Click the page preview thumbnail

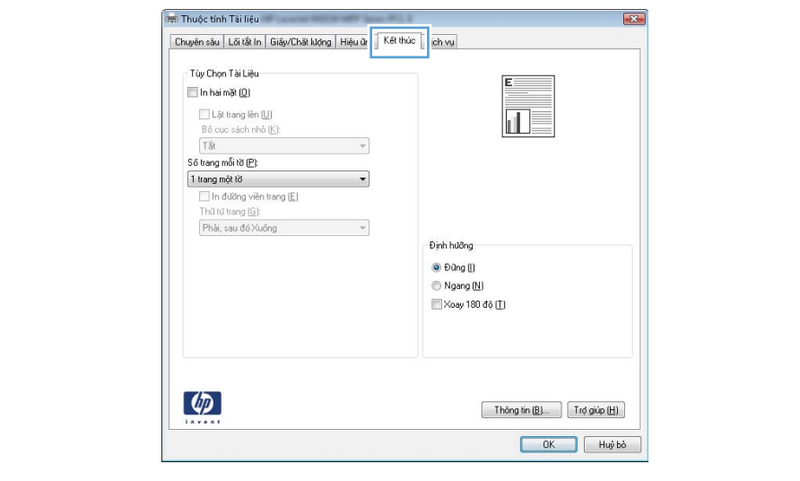(x=528, y=106)
